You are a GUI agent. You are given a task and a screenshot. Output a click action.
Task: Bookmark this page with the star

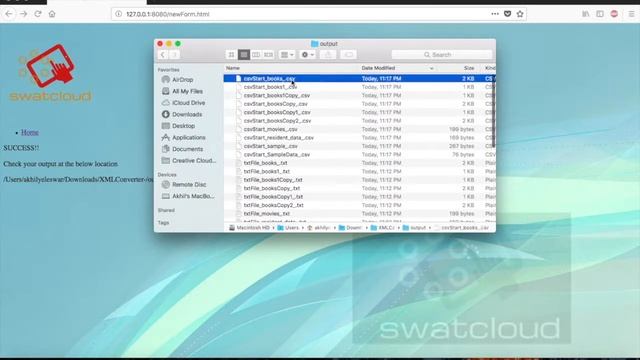pos(520,14)
